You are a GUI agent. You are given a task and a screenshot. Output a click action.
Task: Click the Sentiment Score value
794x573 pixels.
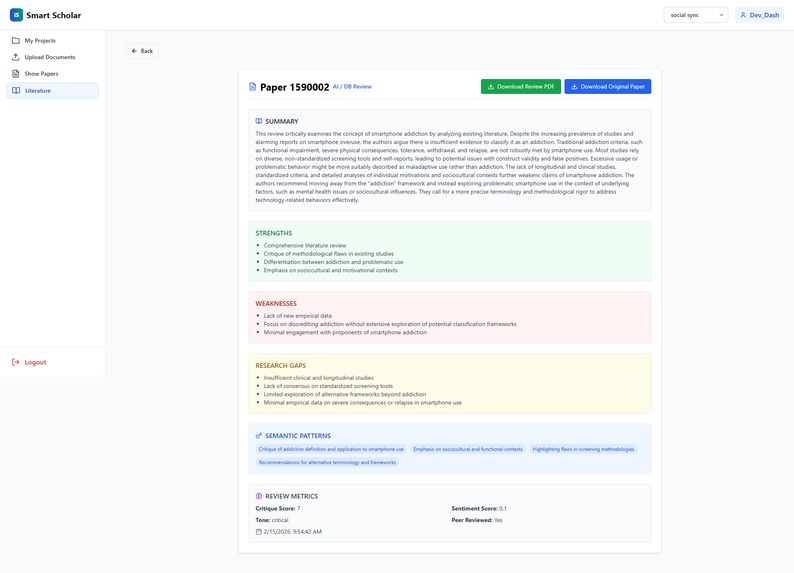(x=503, y=509)
